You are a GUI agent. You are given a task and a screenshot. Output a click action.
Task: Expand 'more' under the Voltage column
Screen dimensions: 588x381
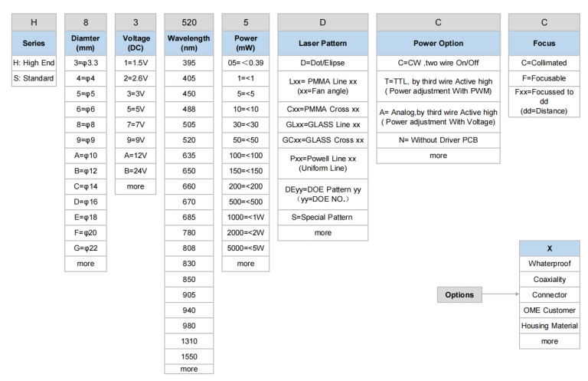(136, 186)
